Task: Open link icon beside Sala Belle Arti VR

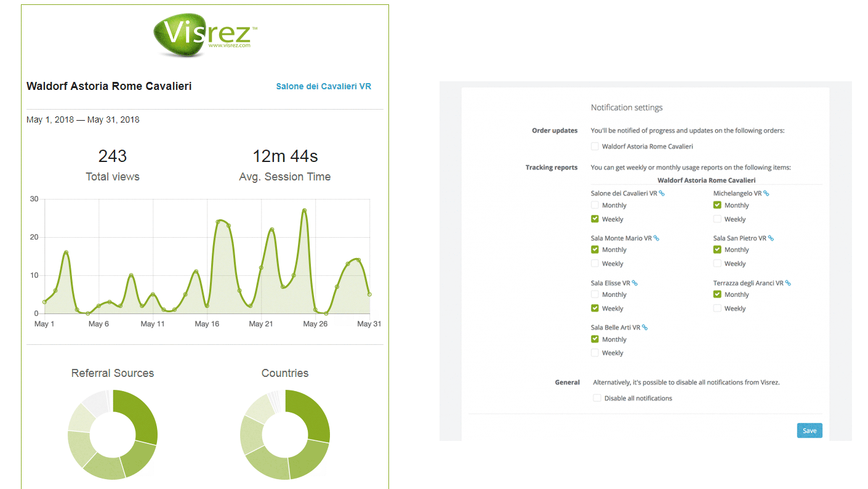Action: [x=645, y=328]
